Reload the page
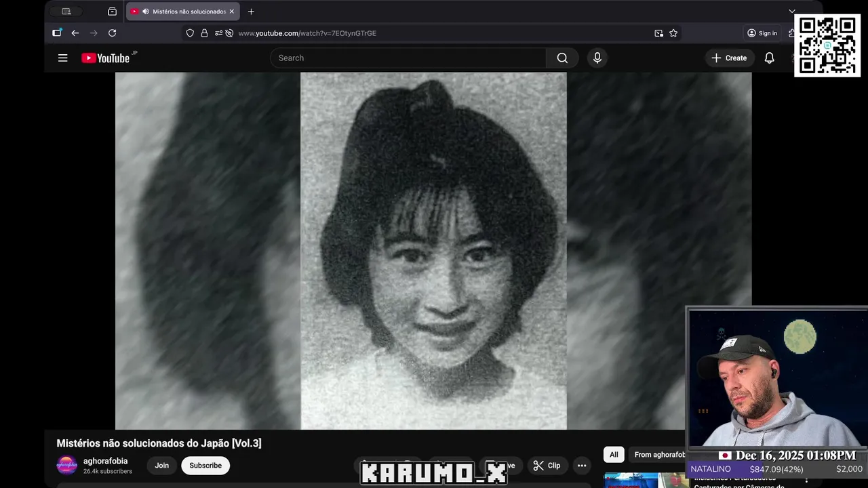 [112, 33]
